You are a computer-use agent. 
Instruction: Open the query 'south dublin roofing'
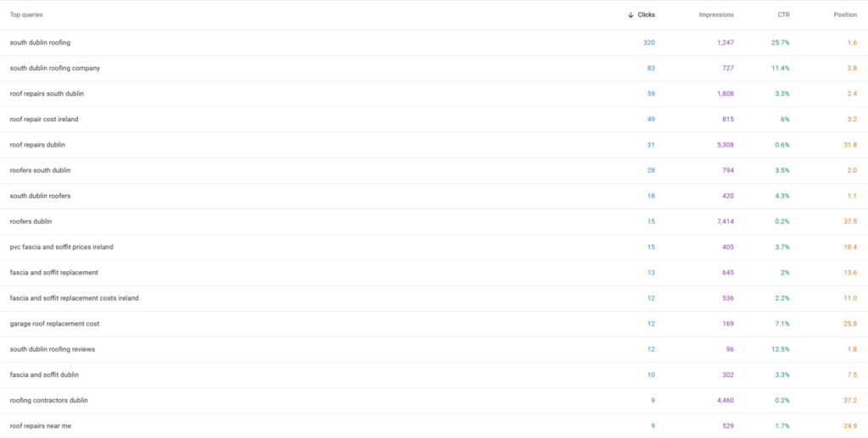(x=40, y=42)
